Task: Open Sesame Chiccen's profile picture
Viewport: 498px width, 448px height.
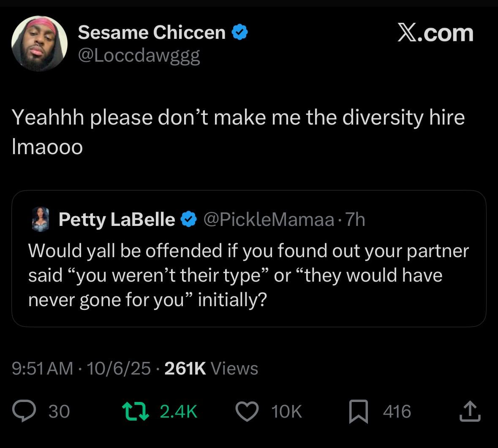Action: 39,43
